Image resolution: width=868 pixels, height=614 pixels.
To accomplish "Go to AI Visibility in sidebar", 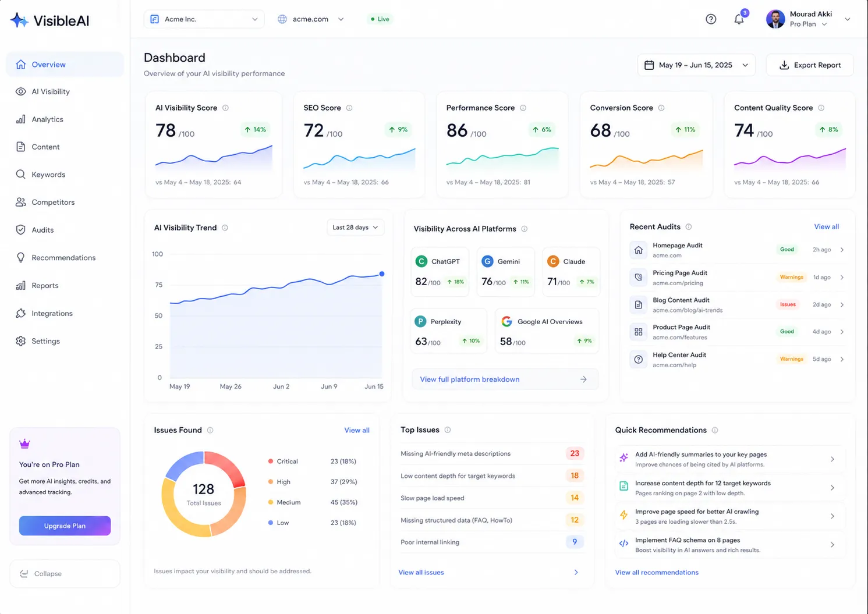I will [x=65, y=91].
